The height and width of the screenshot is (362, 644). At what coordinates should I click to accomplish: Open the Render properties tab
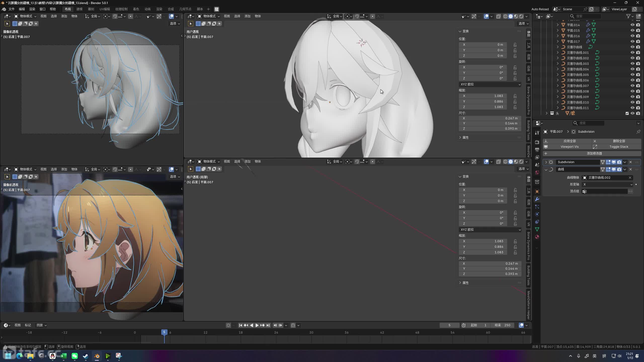click(537, 142)
